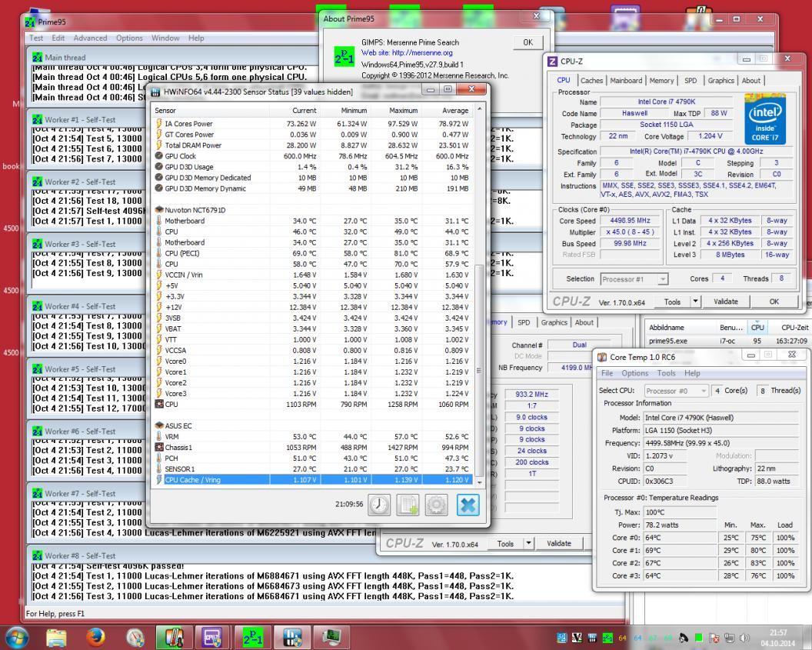Switch to CPU-Z taskbar button
Screen dimensions: 812x650
(212, 638)
